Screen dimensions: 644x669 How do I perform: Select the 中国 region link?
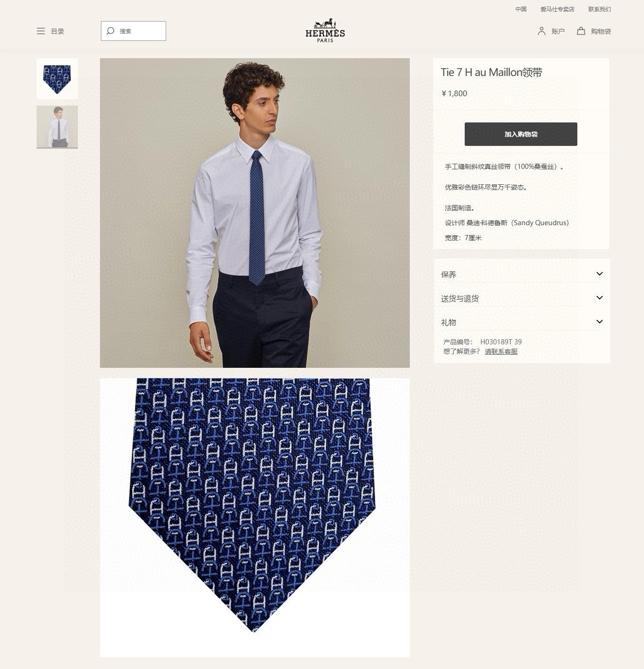(521, 9)
